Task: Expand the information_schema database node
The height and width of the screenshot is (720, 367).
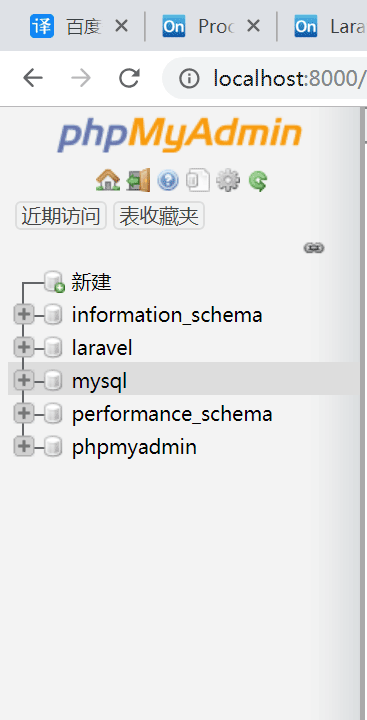Action: pyautogui.click(x=23, y=315)
